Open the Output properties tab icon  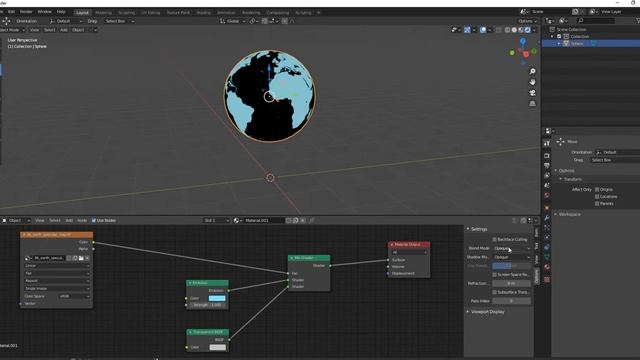547,165
